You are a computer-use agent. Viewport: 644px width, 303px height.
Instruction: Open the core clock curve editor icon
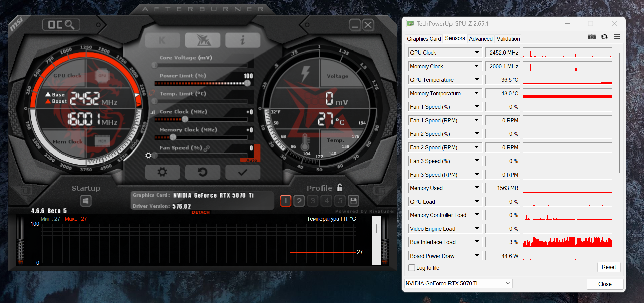(153, 112)
